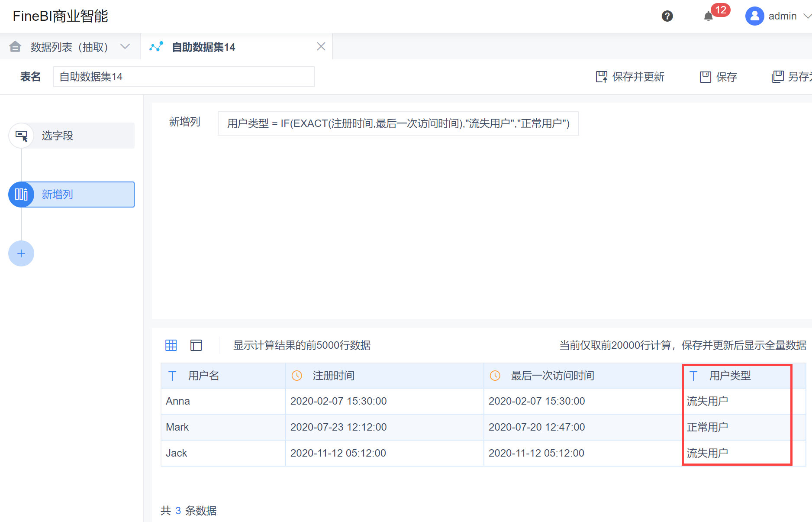Screen dimensions: 812x522
Task: Switch to the 自助数据集14 tab
Action: pos(203,47)
